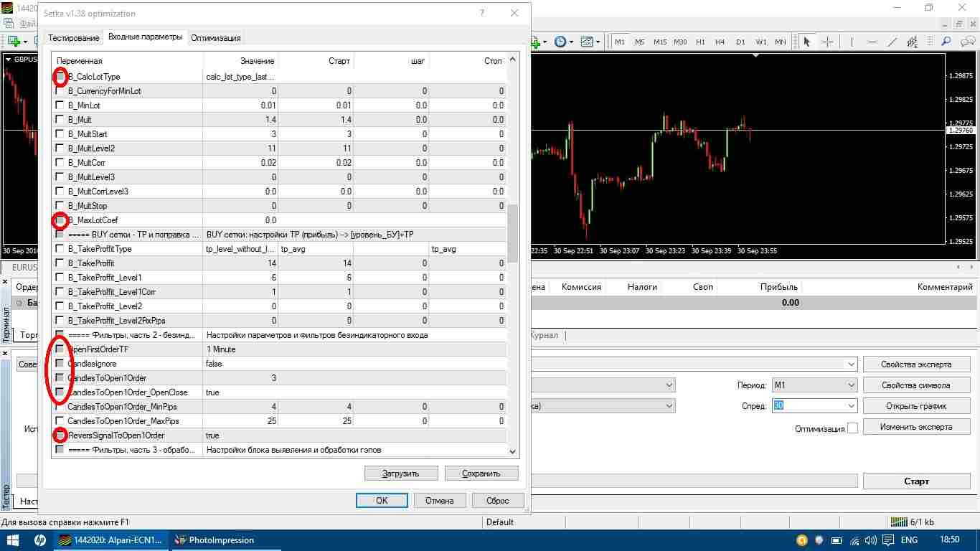This screenshot has width=980, height=551.
Task: Open the Спред dropdown arrow
Action: [851, 406]
